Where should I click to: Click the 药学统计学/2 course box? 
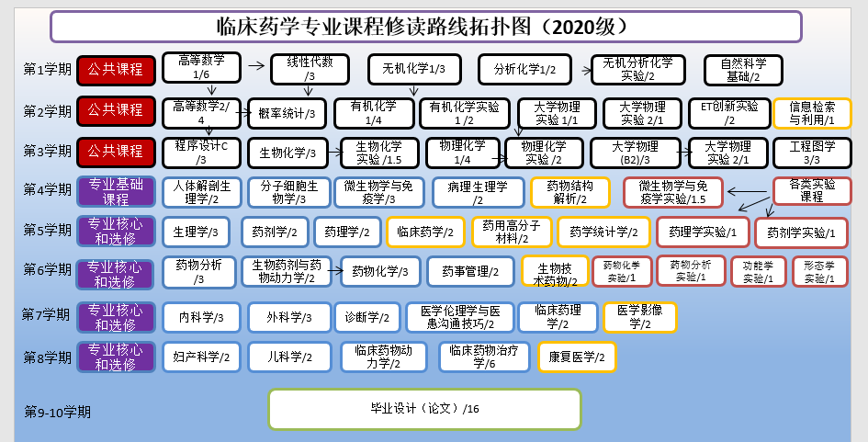603,232
